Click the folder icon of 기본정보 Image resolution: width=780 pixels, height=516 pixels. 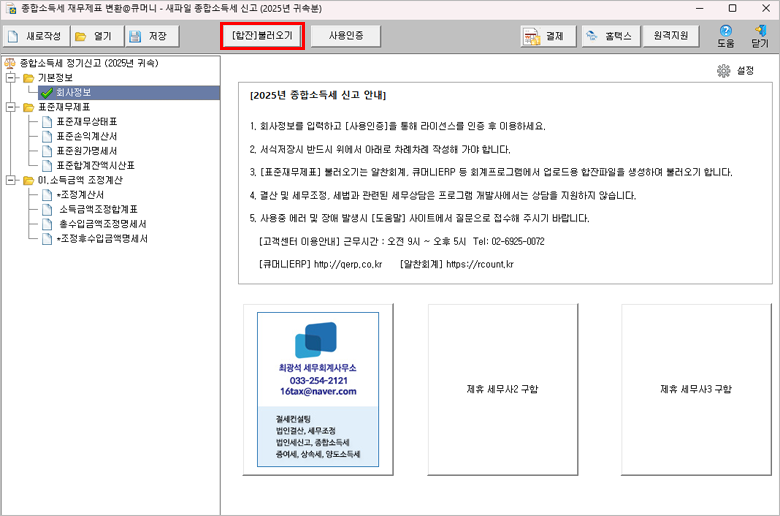pyautogui.click(x=28, y=78)
